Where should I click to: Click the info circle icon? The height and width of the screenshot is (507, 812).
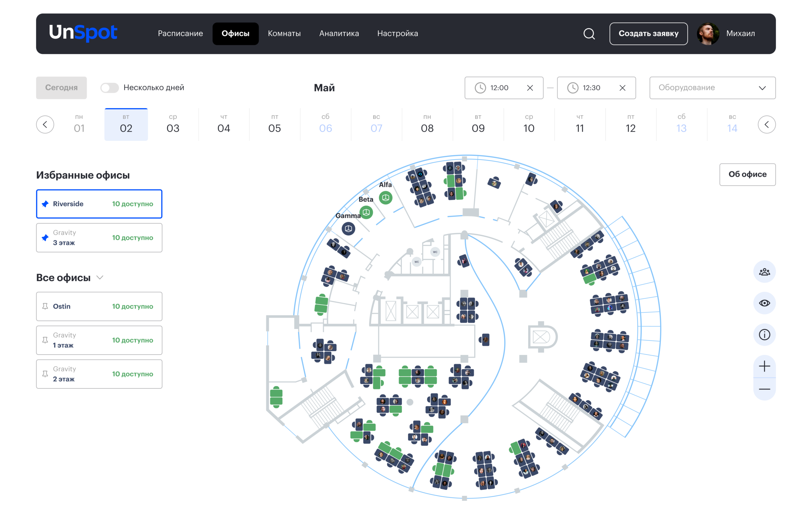pos(764,335)
